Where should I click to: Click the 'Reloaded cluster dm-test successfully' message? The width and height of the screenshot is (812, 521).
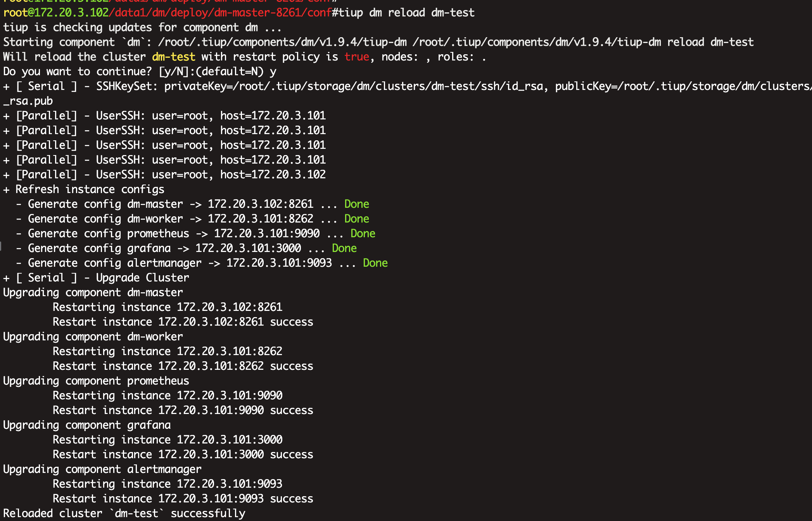coord(124,514)
